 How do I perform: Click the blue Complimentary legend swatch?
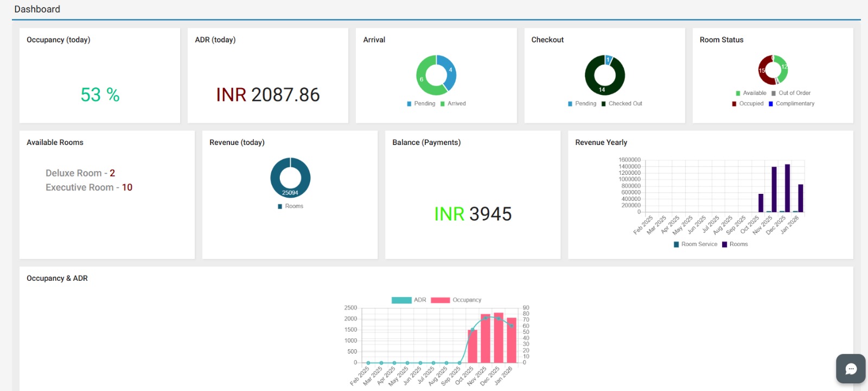[771, 104]
